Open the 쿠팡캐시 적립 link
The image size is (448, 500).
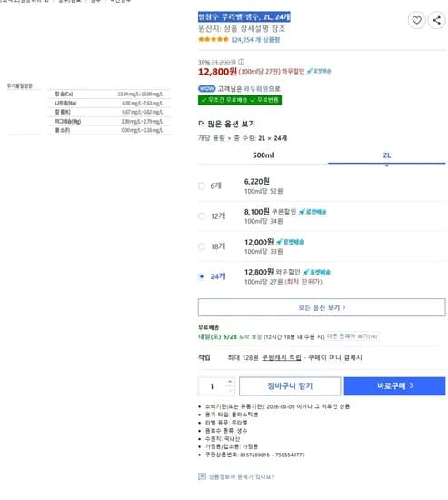pos(281,357)
